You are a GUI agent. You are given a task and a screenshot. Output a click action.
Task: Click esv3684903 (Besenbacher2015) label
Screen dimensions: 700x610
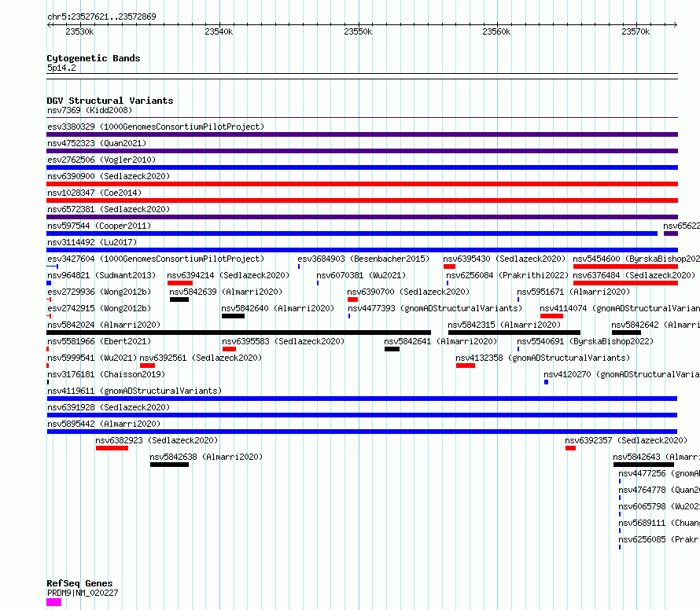[363, 259]
